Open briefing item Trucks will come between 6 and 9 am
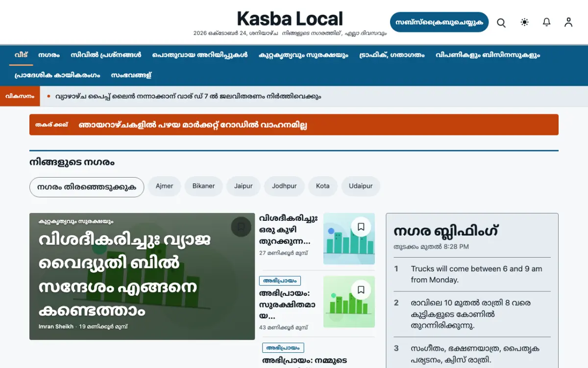 click(x=472, y=274)
